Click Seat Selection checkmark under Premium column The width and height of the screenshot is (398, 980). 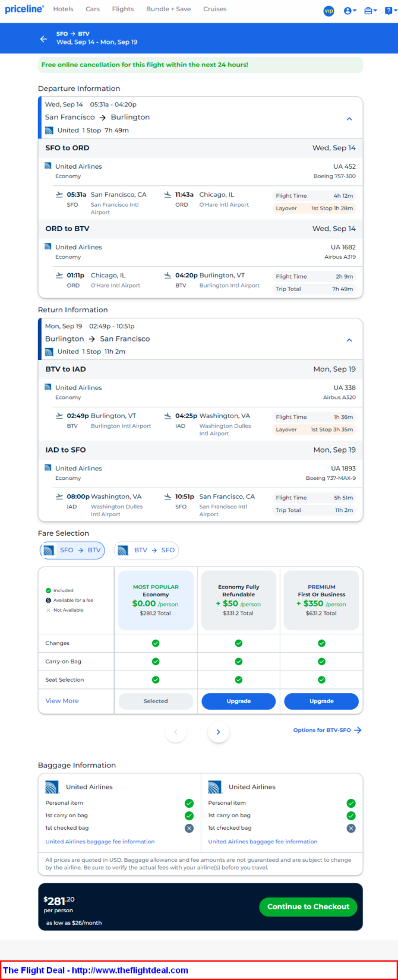[x=321, y=679]
